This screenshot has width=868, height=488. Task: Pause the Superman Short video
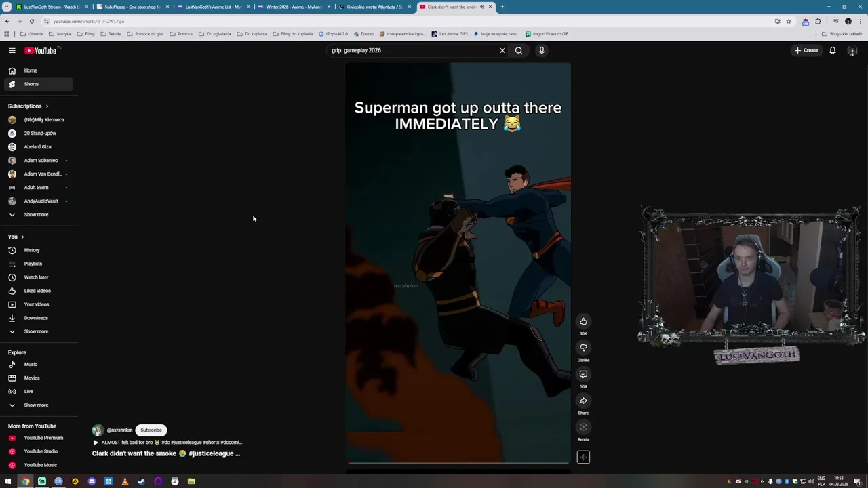pyautogui.click(x=458, y=264)
